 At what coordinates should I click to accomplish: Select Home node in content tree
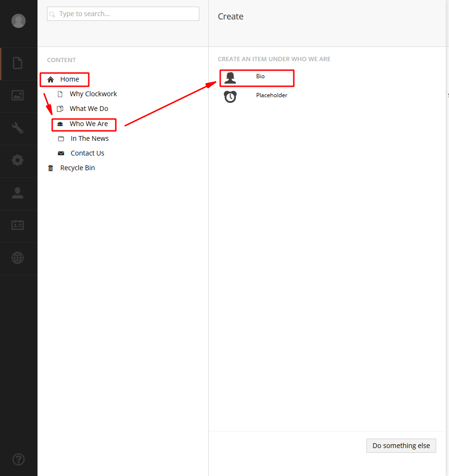coord(69,79)
